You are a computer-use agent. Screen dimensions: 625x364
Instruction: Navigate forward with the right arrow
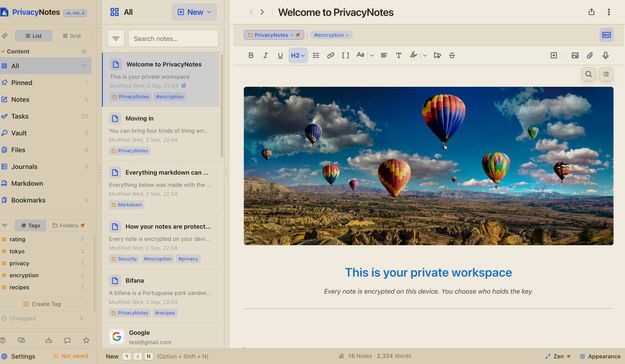262,12
